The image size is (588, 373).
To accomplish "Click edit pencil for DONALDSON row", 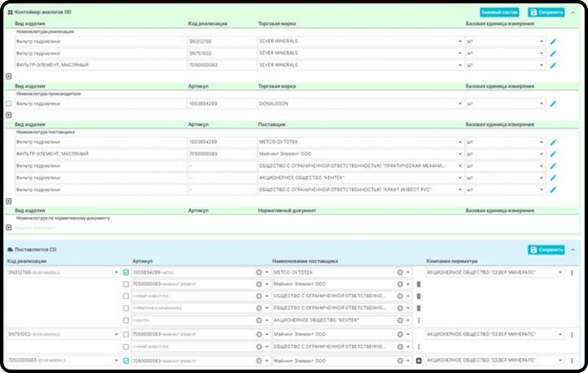I will pyautogui.click(x=553, y=104).
